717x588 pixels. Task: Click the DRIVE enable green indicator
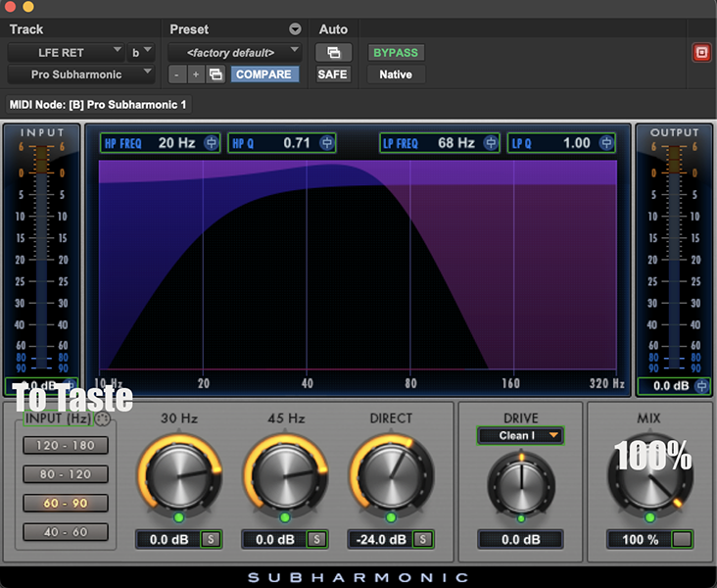(521, 518)
